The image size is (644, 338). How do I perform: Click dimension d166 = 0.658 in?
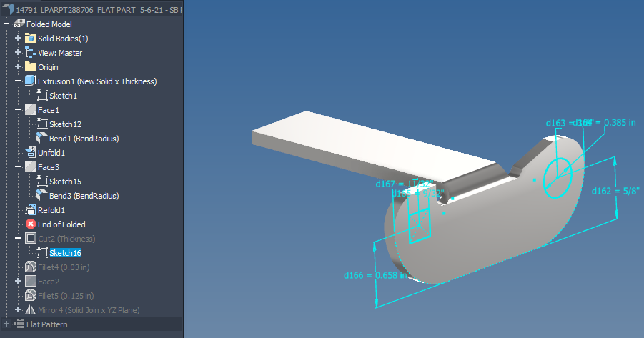(375, 275)
